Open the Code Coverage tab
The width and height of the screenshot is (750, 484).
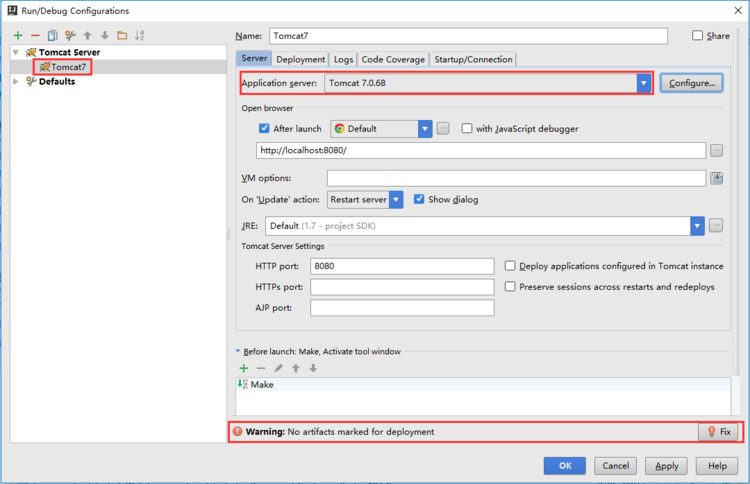(393, 59)
